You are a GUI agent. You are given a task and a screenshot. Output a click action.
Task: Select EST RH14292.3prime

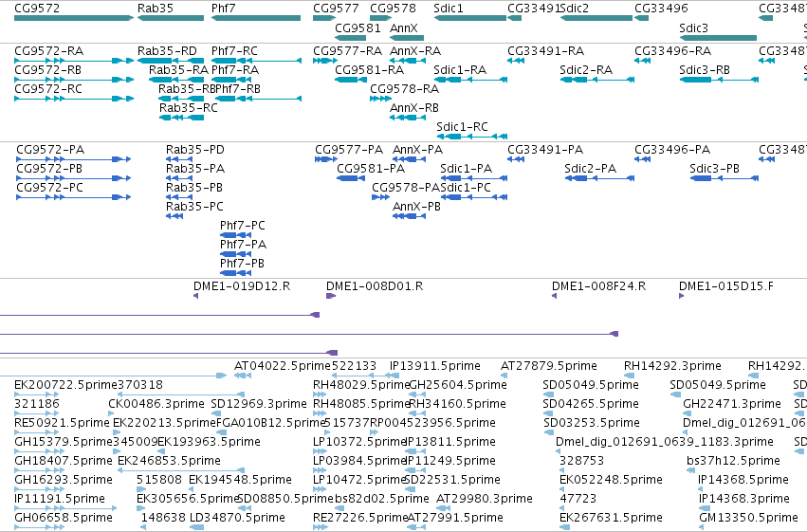(x=629, y=376)
